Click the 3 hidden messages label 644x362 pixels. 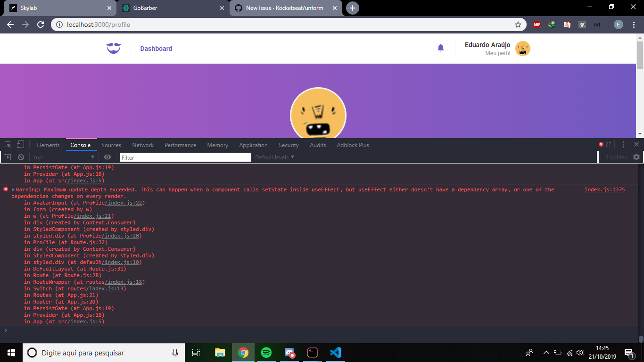[616, 157]
